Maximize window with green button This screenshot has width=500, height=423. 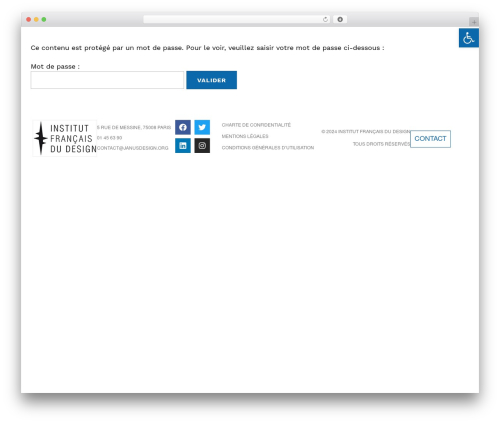[44, 20]
